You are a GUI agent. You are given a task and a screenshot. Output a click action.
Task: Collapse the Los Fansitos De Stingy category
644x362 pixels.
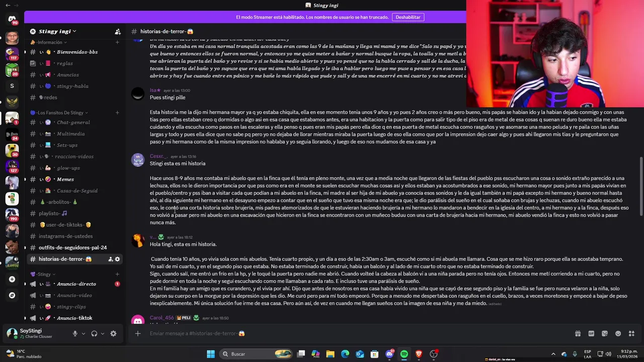click(x=59, y=113)
